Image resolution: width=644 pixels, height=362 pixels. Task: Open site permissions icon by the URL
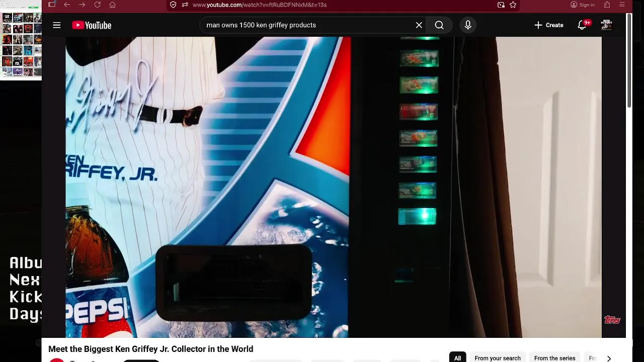tap(185, 5)
